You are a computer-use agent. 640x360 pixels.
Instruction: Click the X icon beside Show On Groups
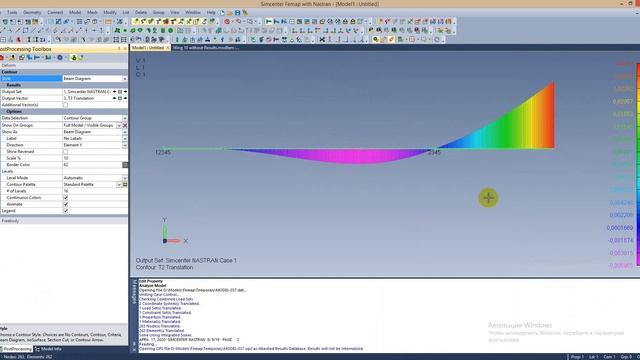point(125,125)
